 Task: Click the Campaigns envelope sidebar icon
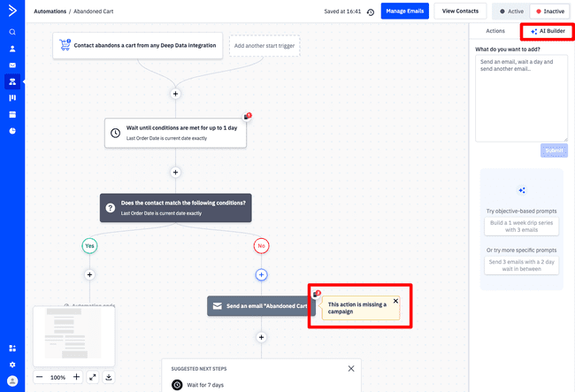tap(12, 65)
